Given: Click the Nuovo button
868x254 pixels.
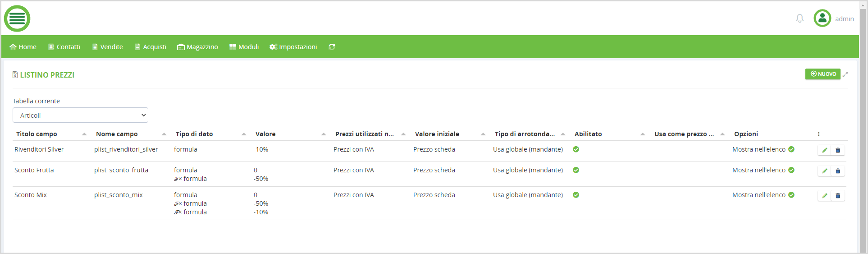Looking at the screenshot, I should (822, 74).
